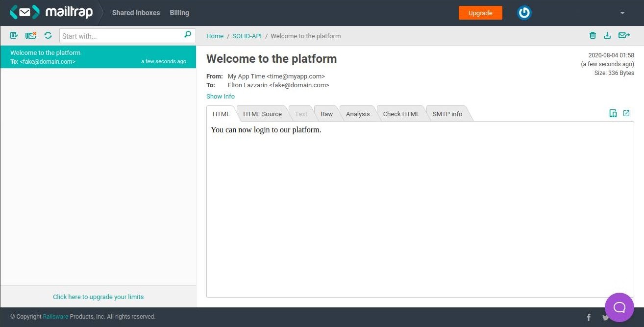Select the SMTP info tab

pyautogui.click(x=447, y=114)
